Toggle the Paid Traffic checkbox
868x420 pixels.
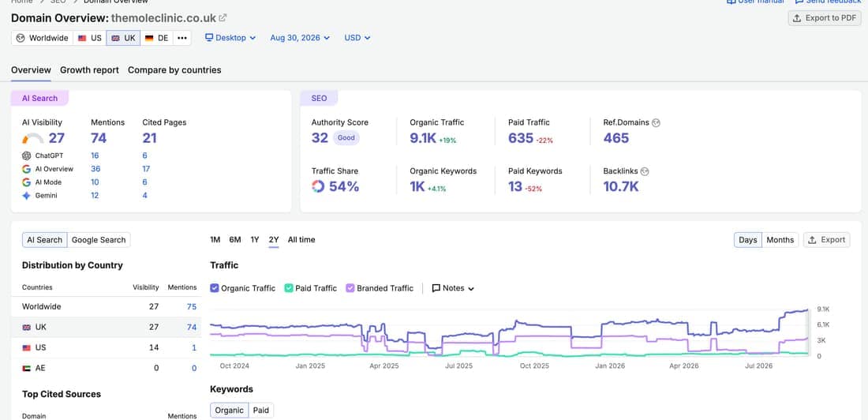click(x=288, y=288)
